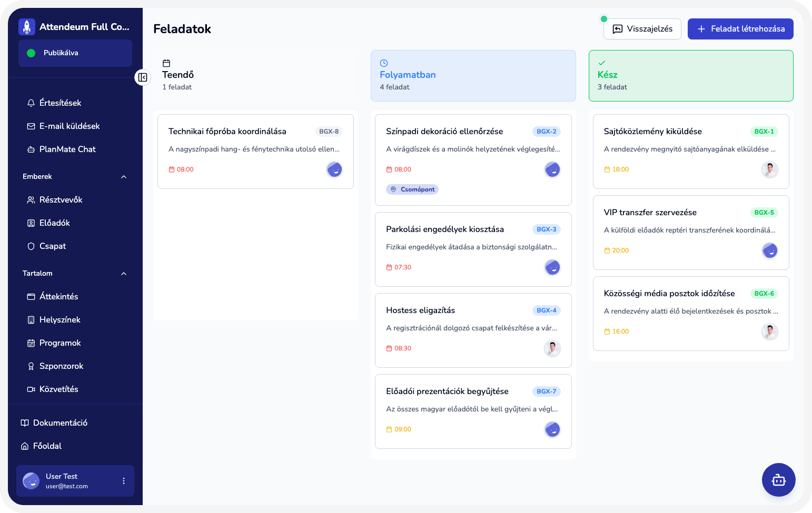Image resolution: width=812 pixels, height=513 pixels.
Task: Click the bell icon next to Értesítések
Action: pyautogui.click(x=31, y=103)
